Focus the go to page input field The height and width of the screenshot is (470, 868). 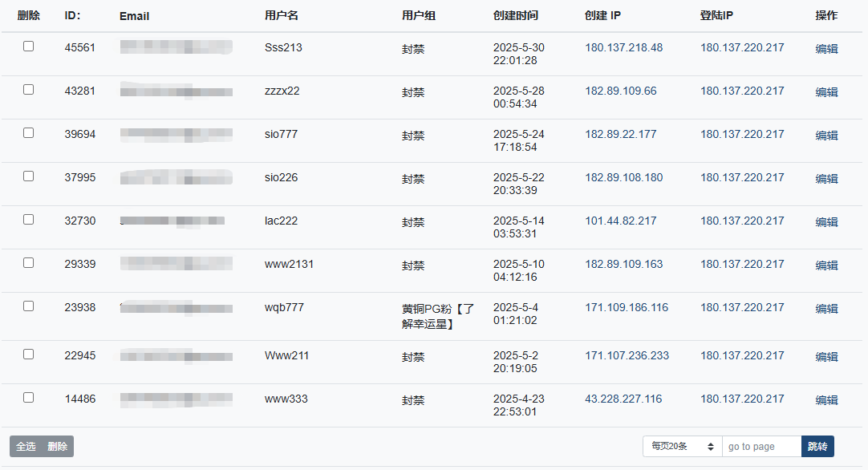coord(762,446)
